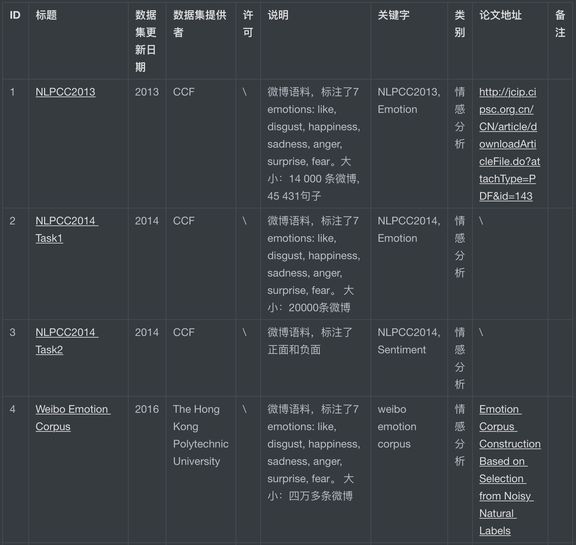
Task: Click the 备注 column header
Action: point(560,24)
